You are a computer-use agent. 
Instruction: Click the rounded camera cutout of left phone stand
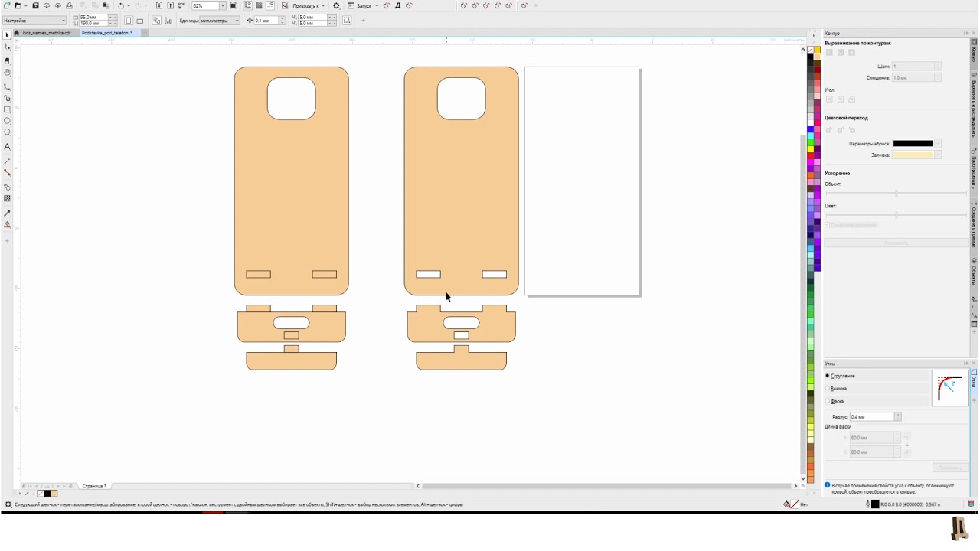(292, 99)
